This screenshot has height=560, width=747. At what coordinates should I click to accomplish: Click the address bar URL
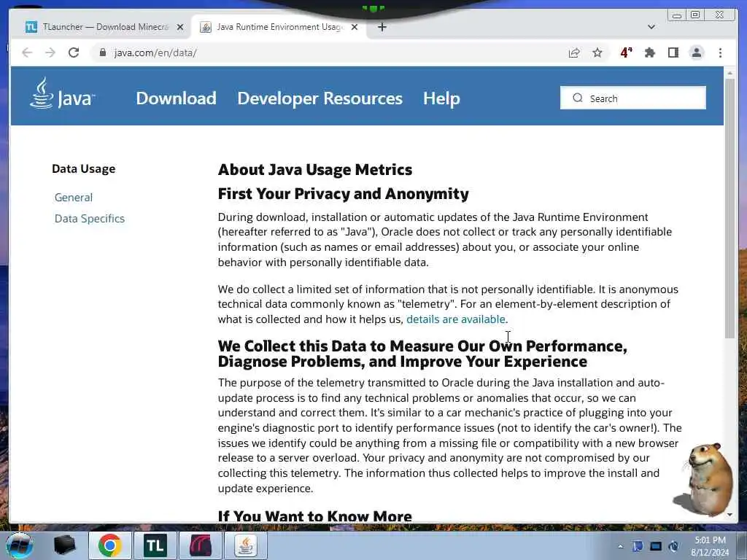(155, 52)
